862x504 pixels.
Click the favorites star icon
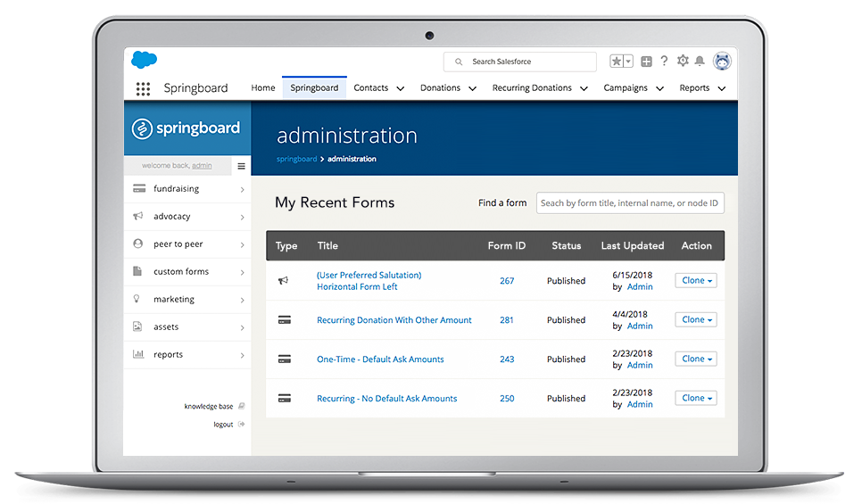(x=617, y=62)
